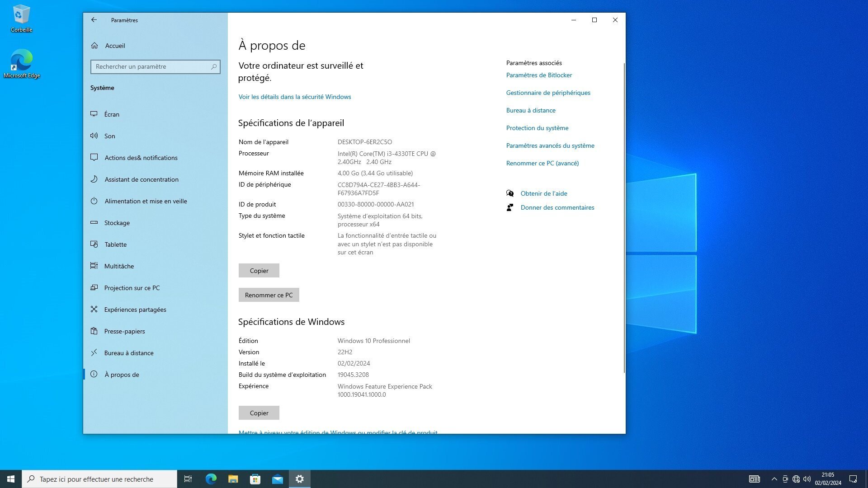Select the Multitâche icon

pos(94,266)
